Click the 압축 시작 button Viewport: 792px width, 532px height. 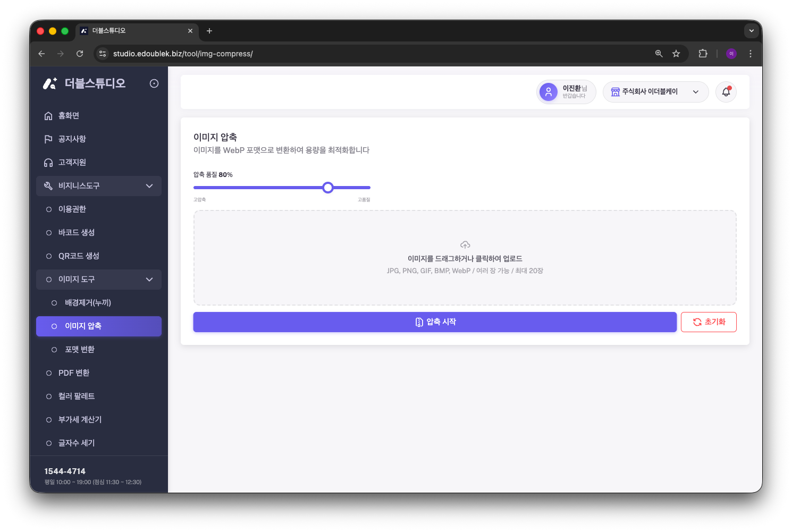point(435,322)
